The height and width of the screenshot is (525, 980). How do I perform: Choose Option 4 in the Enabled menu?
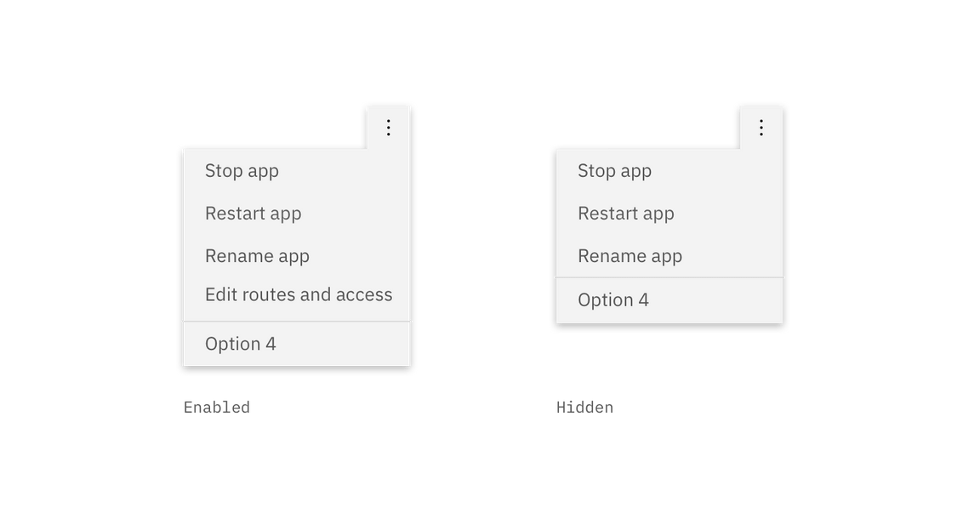click(x=297, y=344)
